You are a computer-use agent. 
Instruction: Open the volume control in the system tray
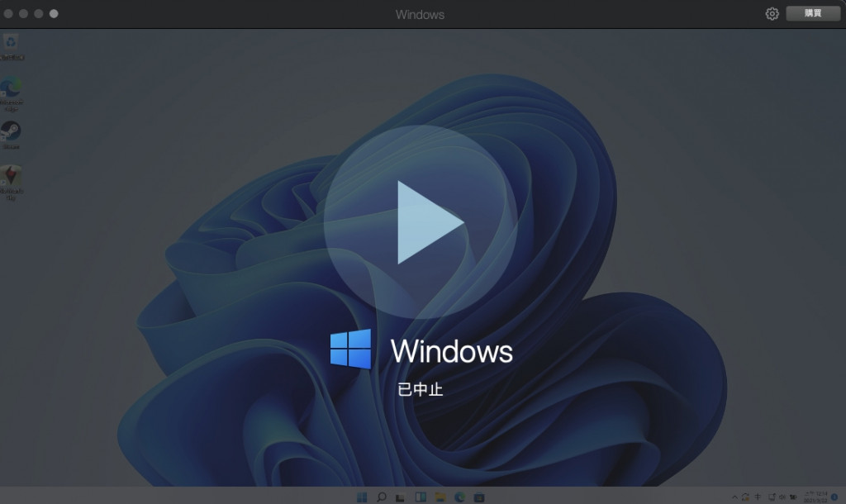pyautogui.click(x=782, y=497)
